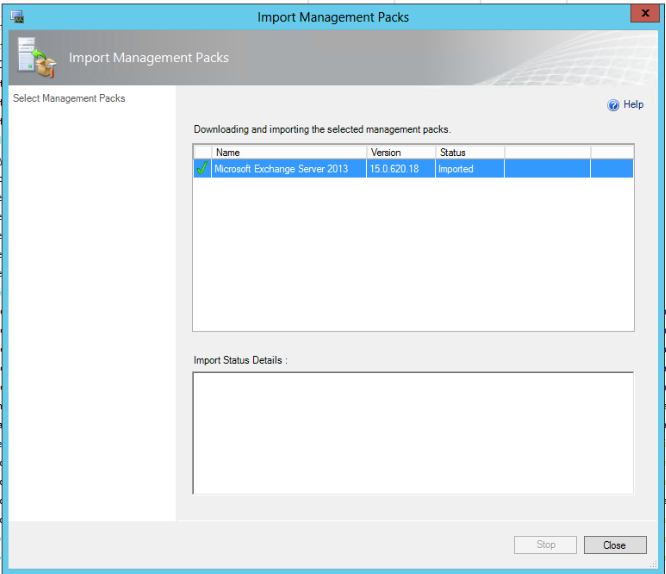Select the Microsoft Exchange Server 2013 row

pyautogui.click(x=281, y=169)
